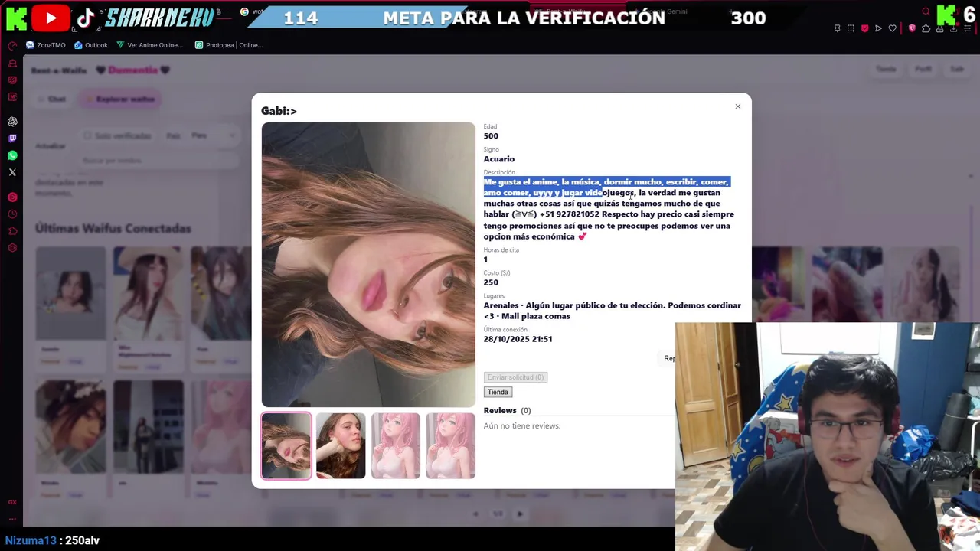Click the date 28/10/2025 21:51
The image size is (980, 551).
[518, 339]
